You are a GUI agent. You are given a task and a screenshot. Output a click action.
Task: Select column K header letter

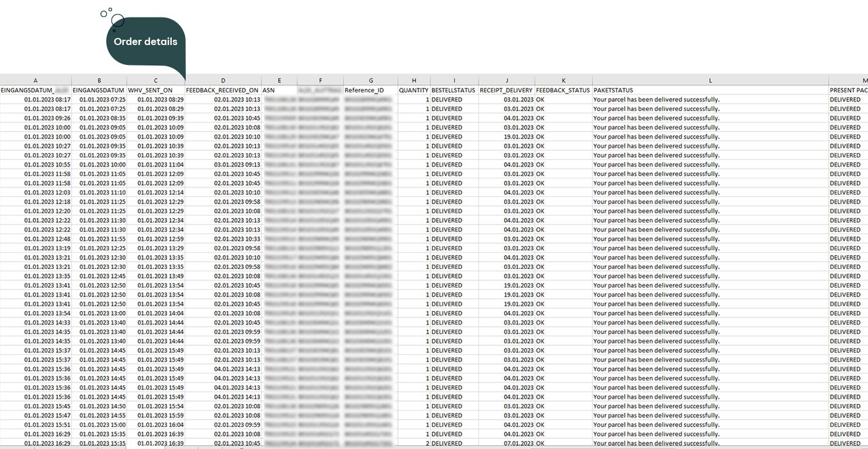coord(563,81)
